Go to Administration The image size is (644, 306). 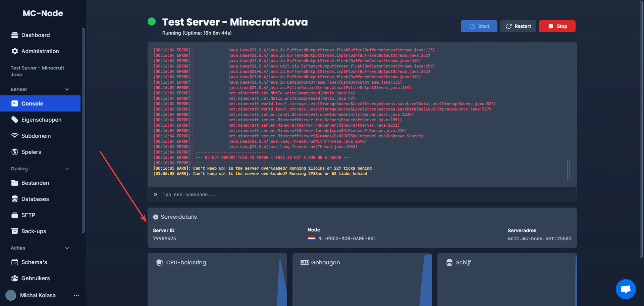pyautogui.click(x=40, y=51)
